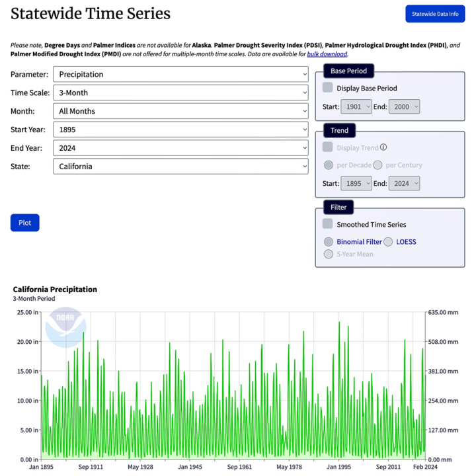Check the Display Trend checkbox

pos(327,147)
